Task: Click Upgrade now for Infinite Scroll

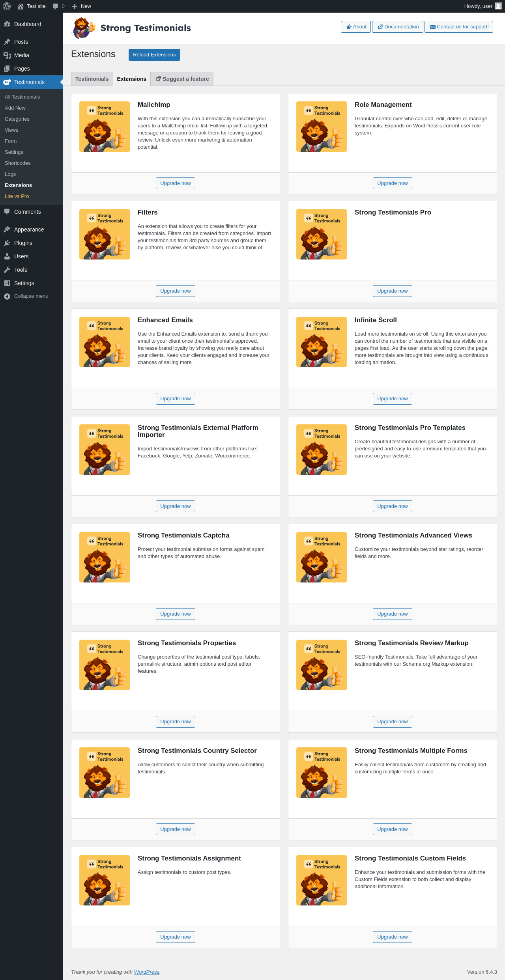Action: pyautogui.click(x=393, y=399)
